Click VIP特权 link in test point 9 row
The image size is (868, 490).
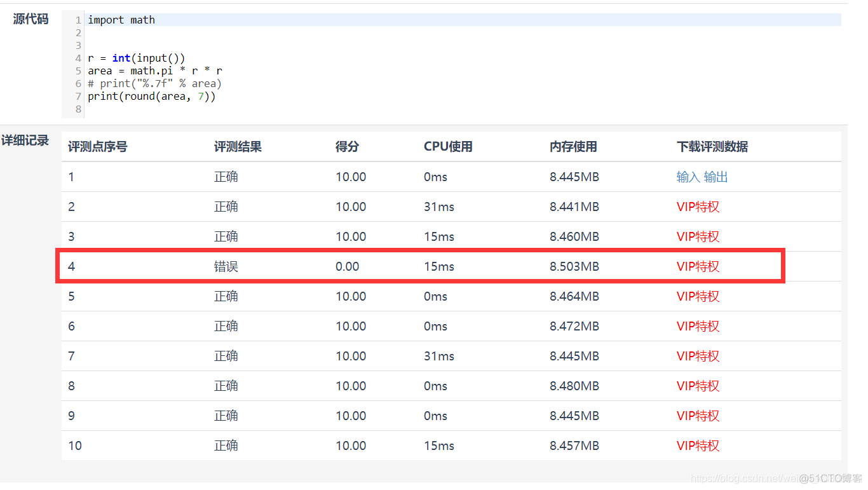[x=698, y=416]
